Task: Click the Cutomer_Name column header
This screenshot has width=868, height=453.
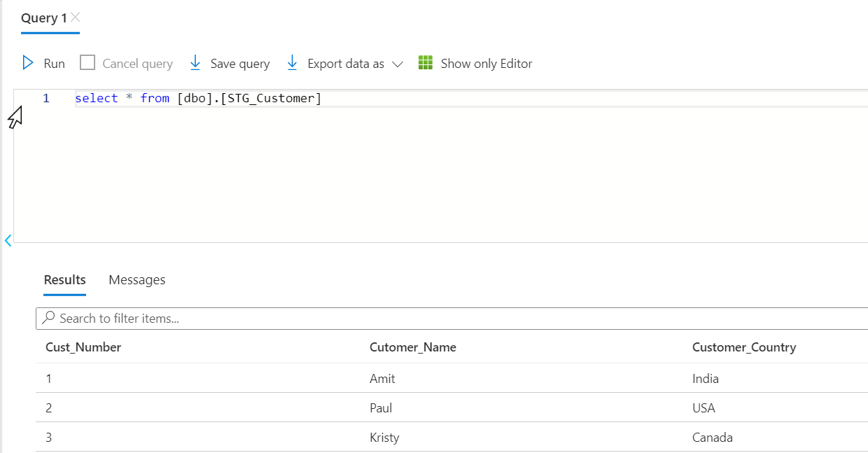Action: click(x=413, y=347)
